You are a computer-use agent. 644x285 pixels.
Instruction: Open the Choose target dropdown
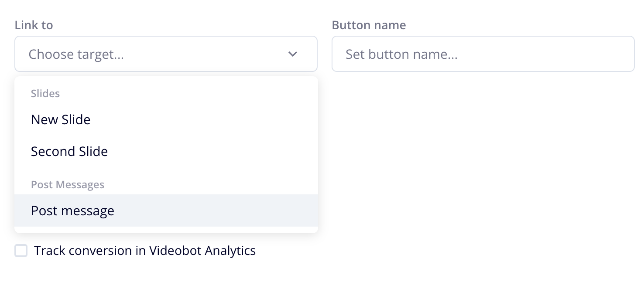pos(166,54)
